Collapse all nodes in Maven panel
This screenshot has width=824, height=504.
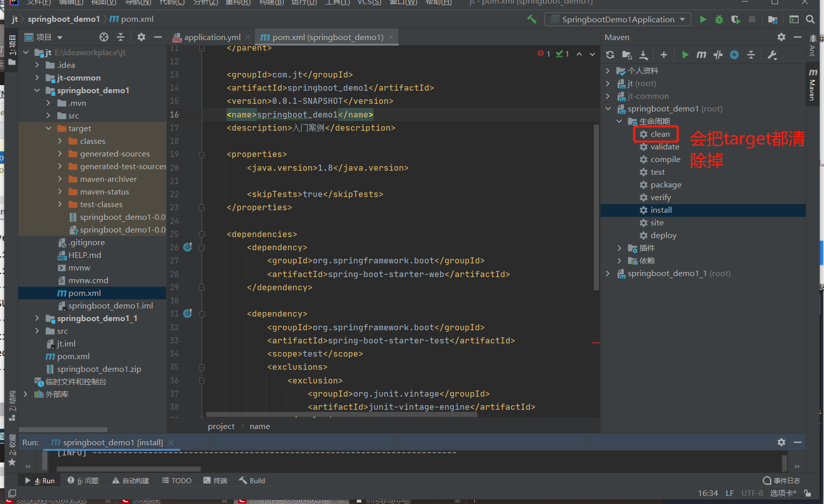[751, 55]
